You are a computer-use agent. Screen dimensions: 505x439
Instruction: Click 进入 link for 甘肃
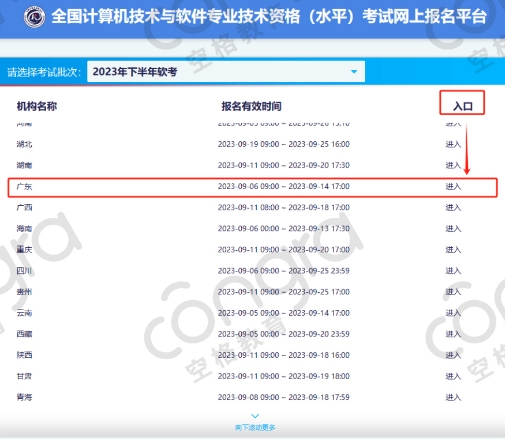[x=453, y=376]
